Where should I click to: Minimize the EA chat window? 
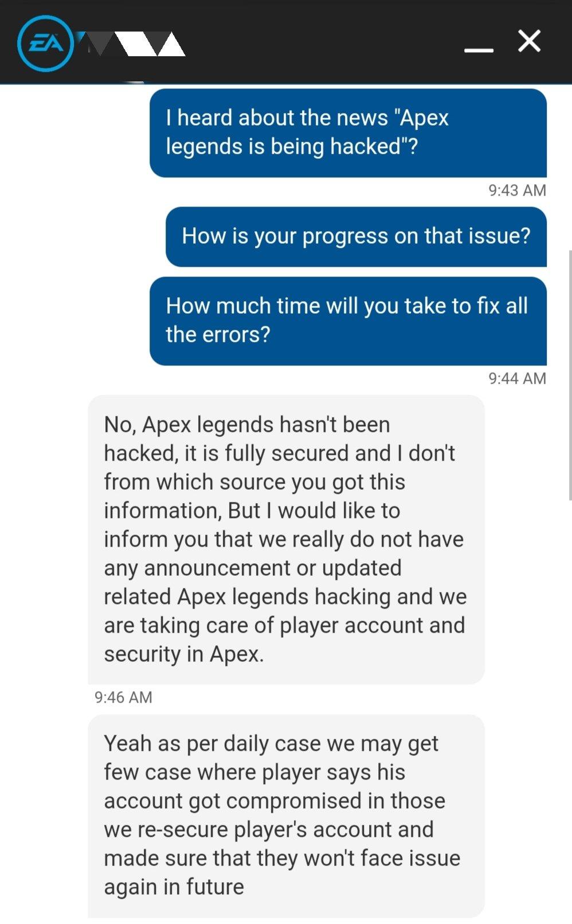pos(479,50)
